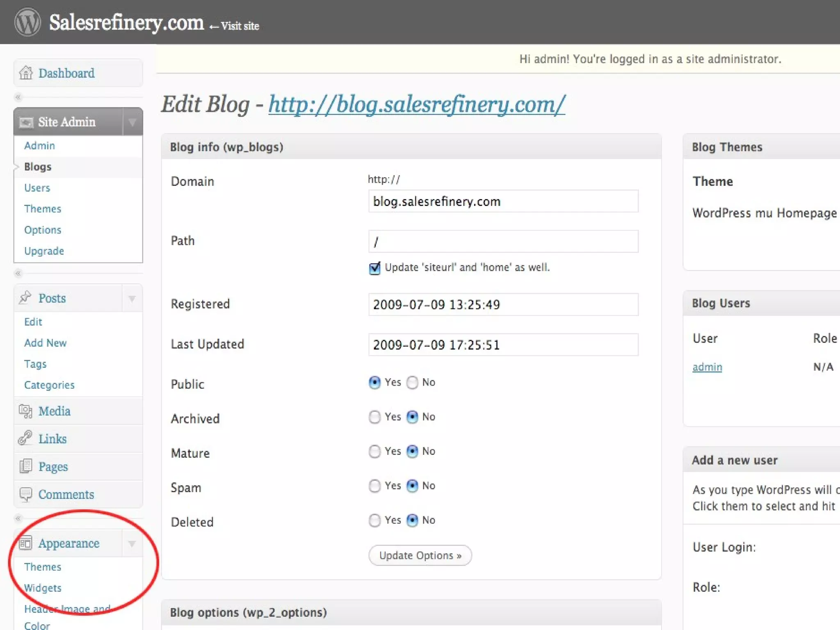Select No for Public option

click(412, 383)
